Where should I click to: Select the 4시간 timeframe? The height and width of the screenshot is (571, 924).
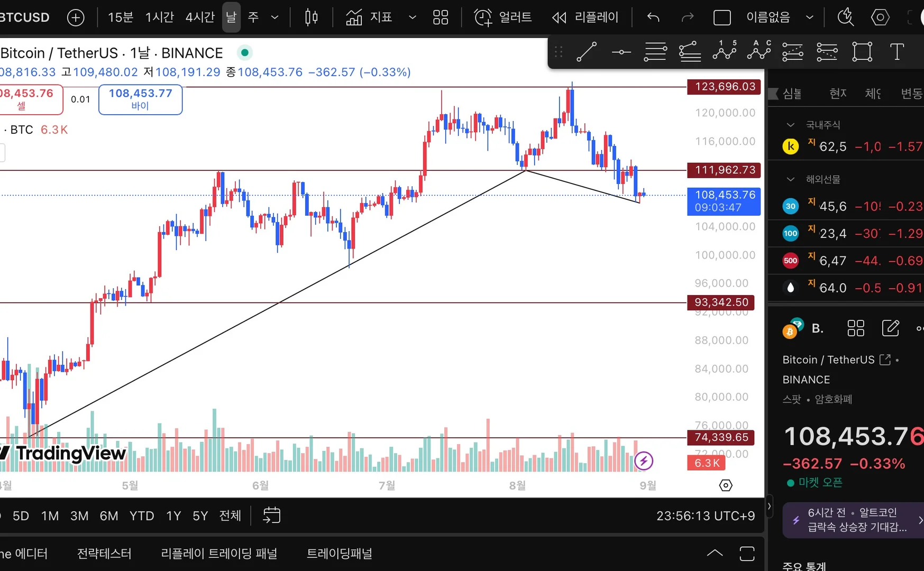pos(199,17)
